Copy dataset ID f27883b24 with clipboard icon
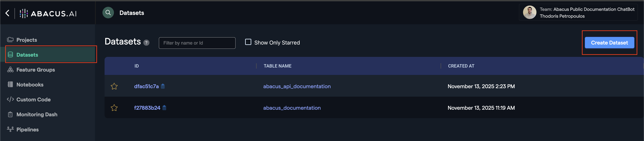 (164, 108)
